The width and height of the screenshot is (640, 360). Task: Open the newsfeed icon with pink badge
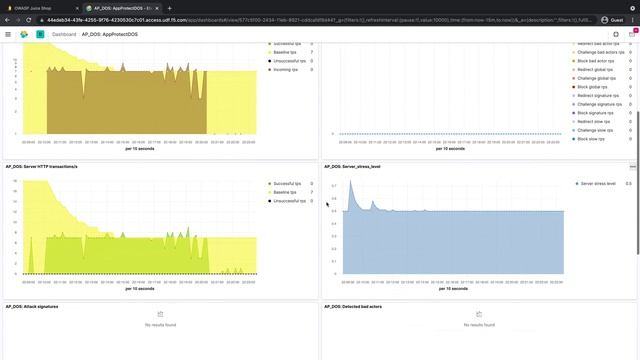[x=632, y=34]
